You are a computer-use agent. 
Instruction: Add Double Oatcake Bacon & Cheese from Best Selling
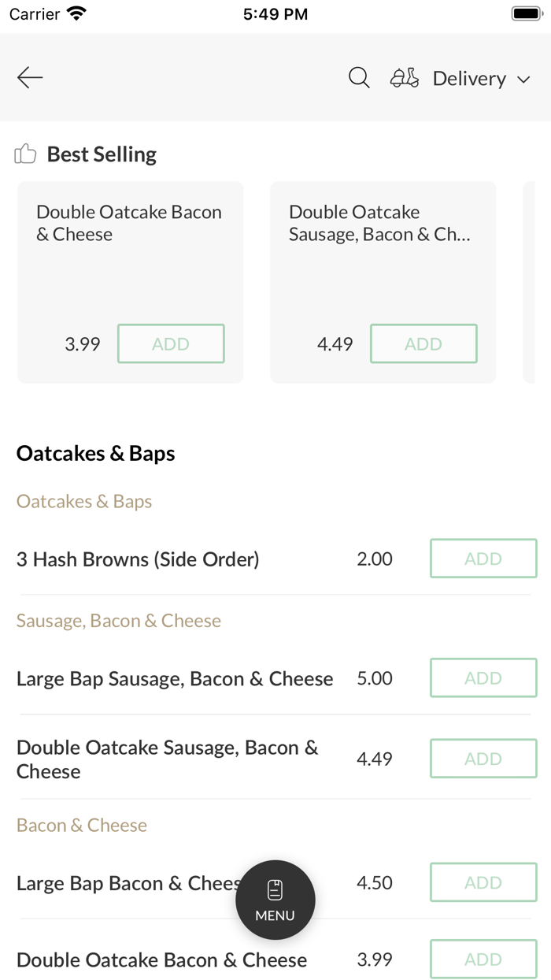pyautogui.click(x=171, y=343)
